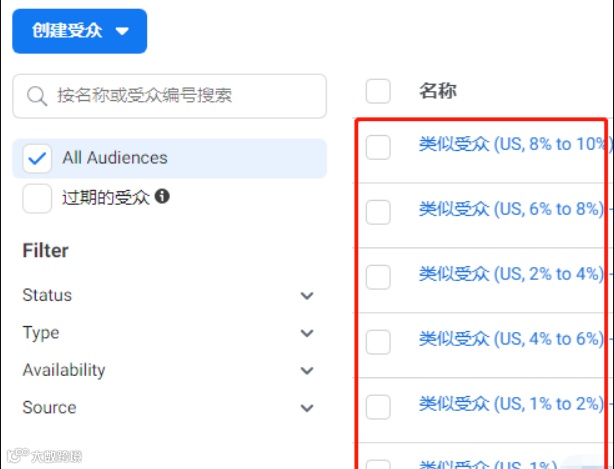Expand the Type filter chevron
This screenshot has width=614, height=469.
[x=307, y=333]
